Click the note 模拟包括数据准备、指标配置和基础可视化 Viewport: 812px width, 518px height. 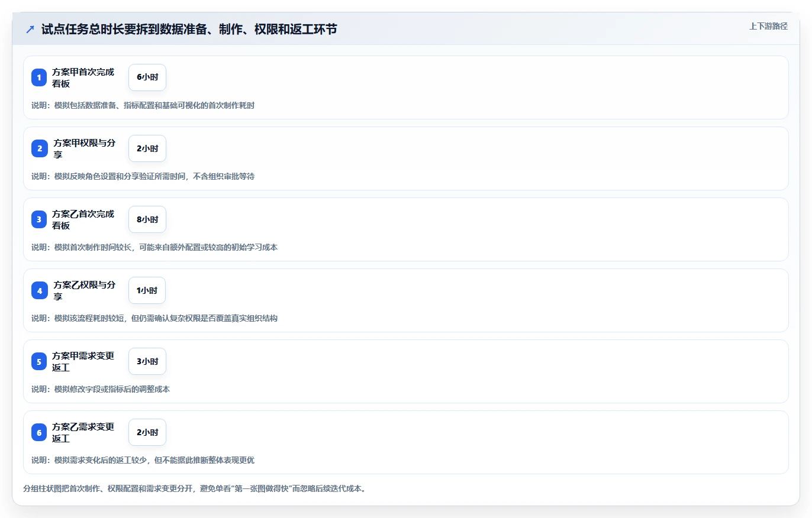point(143,105)
